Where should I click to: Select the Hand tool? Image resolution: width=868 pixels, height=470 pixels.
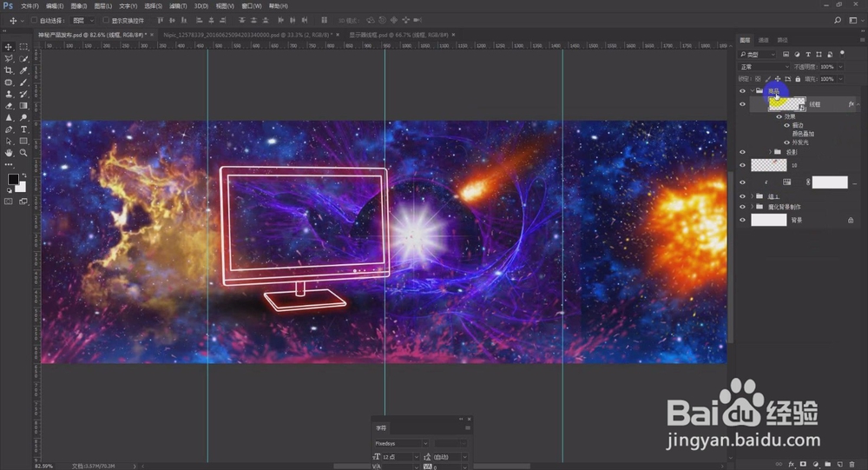(x=9, y=153)
